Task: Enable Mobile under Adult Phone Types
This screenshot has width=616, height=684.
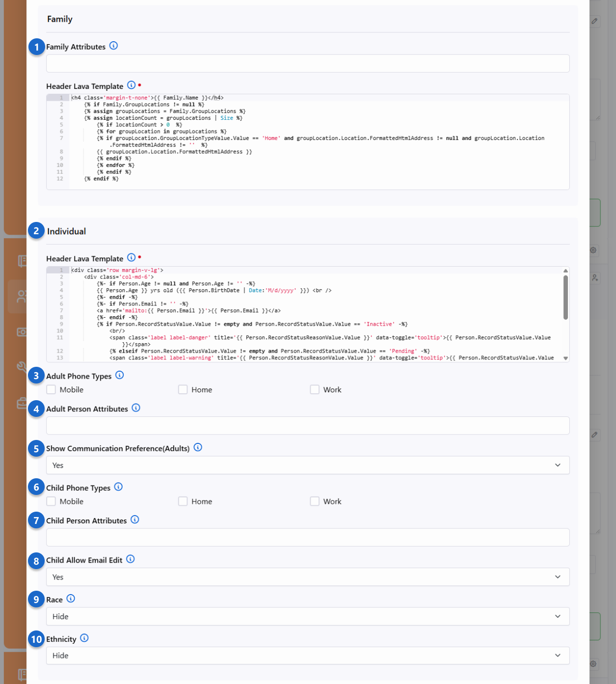Action: pos(51,389)
